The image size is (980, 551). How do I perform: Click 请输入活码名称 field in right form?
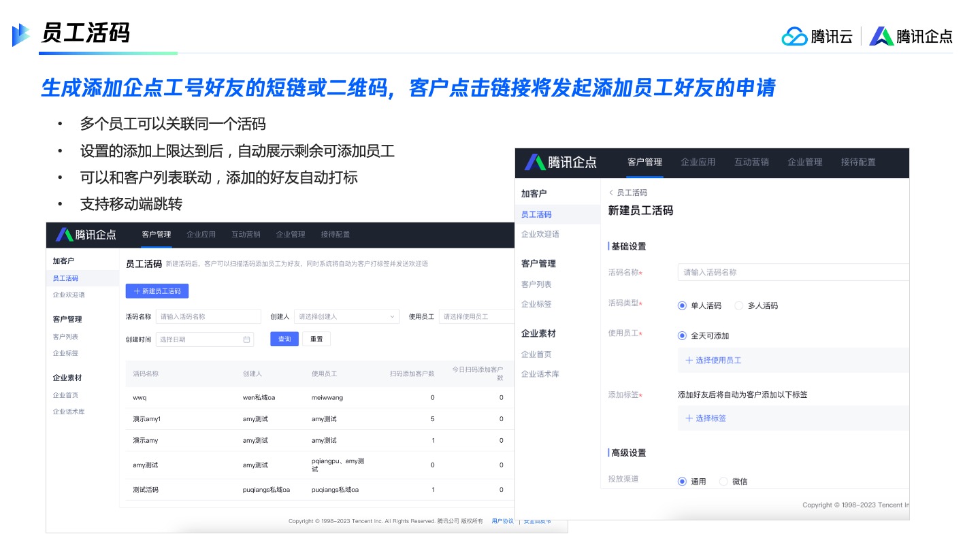click(x=794, y=272)
